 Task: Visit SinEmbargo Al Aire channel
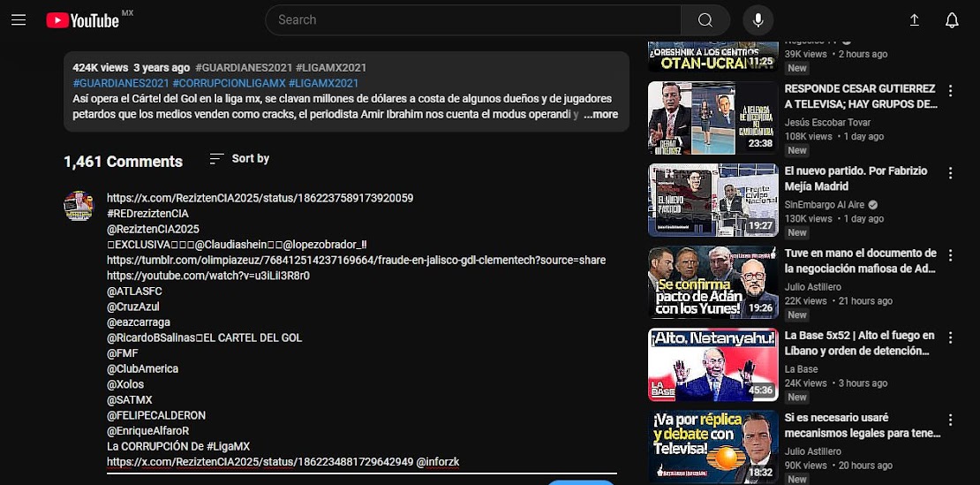pyautogui.click(x=825, y=205)
